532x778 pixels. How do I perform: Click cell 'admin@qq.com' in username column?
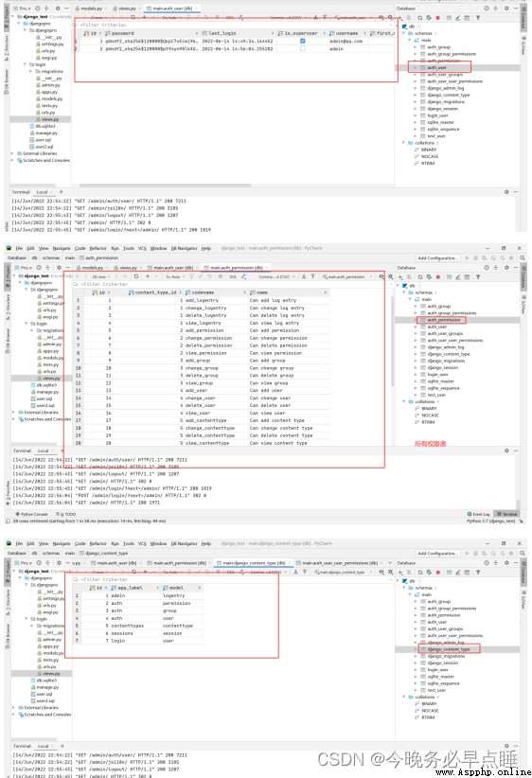[x=346, y=42]
